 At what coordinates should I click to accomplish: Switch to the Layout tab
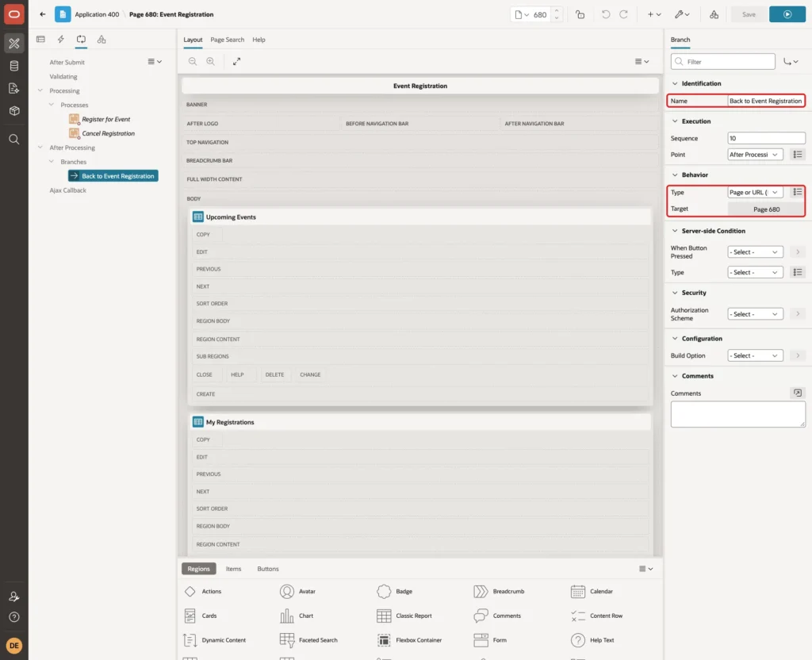(193, 40)
